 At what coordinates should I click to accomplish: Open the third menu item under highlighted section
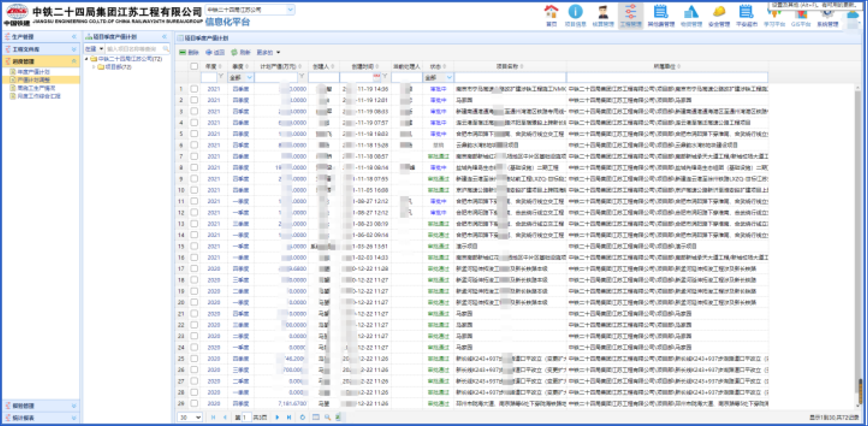[36, 88]
